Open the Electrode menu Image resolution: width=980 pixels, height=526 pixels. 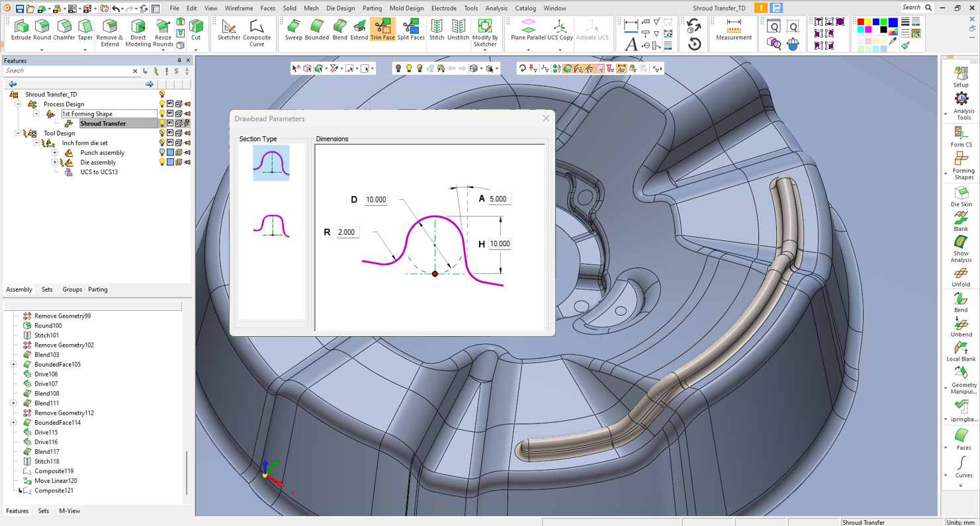443,8
